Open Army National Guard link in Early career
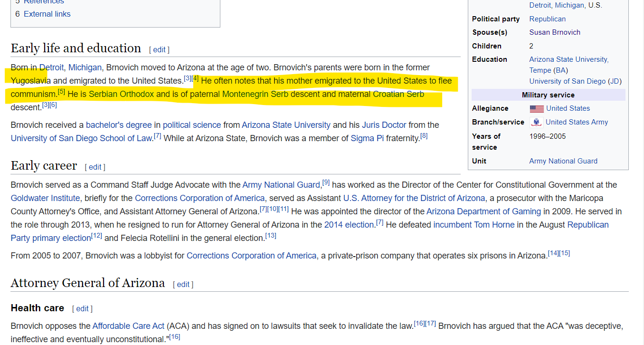The image size is (644, 345). click(281, 185)
